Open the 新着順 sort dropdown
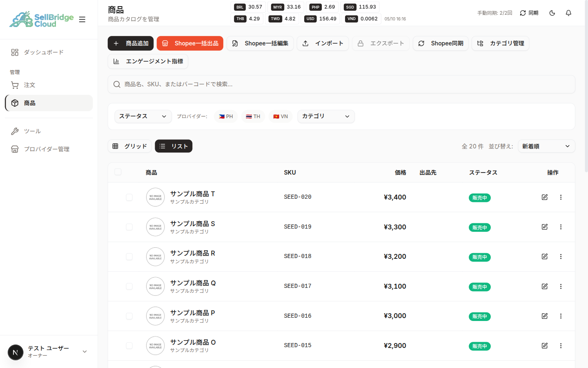Image resolution: width=588 pixels, height=368 pixels. pos(546,146)
